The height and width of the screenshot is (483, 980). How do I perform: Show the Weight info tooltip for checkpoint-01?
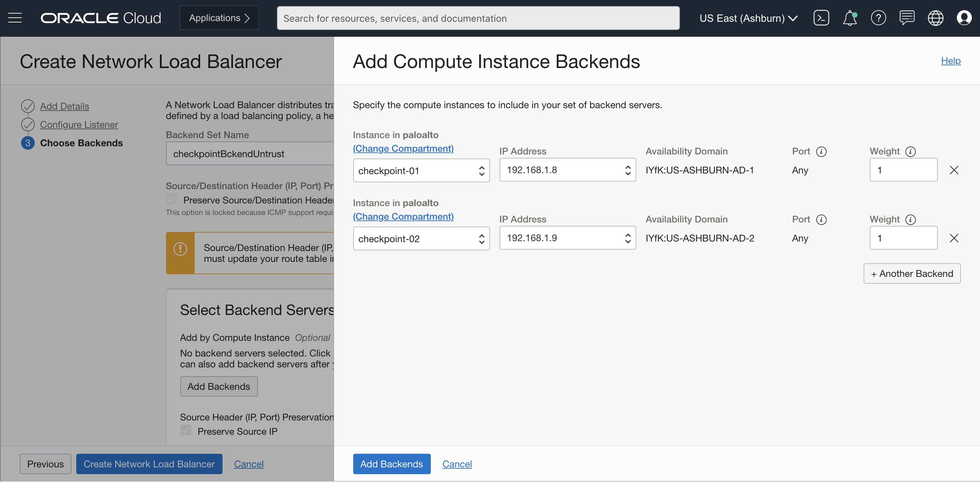910,151
